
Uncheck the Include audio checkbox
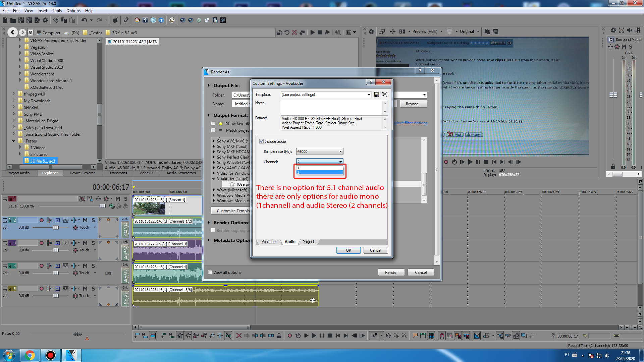pos(261,141)
